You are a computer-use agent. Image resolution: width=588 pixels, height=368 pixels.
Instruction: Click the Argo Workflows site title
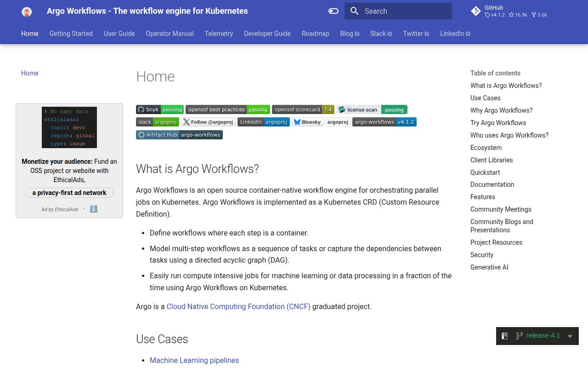coord(147,11)
